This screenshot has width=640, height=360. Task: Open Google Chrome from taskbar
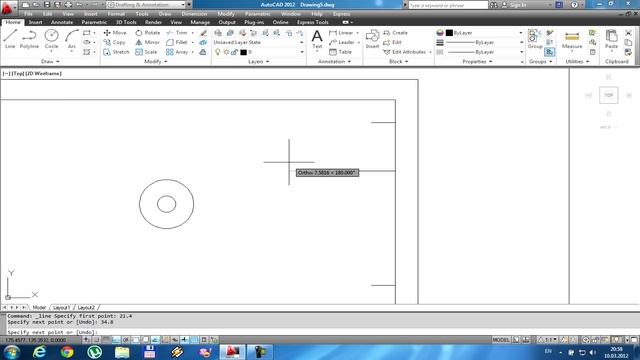[67, 352]
